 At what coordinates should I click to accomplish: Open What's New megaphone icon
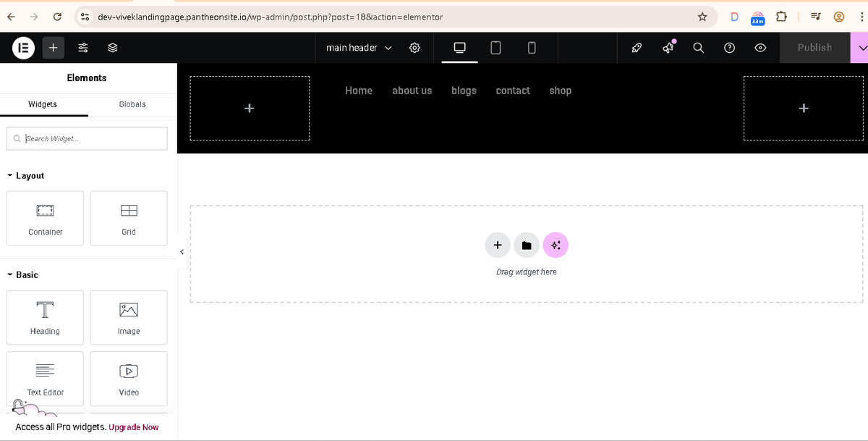pos(668,48)
